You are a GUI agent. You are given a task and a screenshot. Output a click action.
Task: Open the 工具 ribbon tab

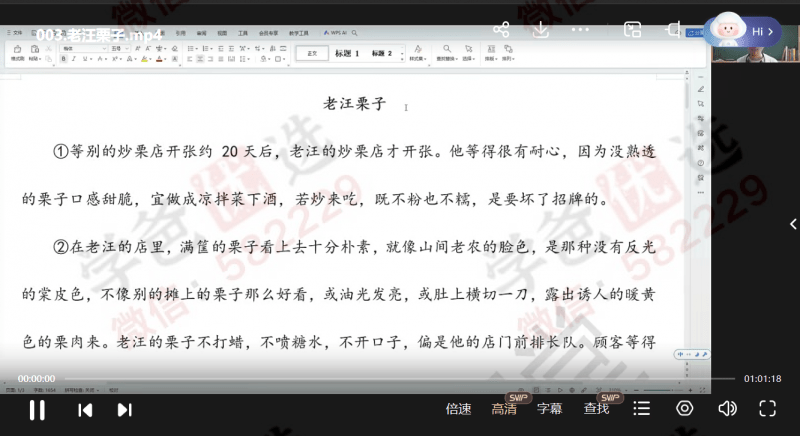tap(243, 33)
